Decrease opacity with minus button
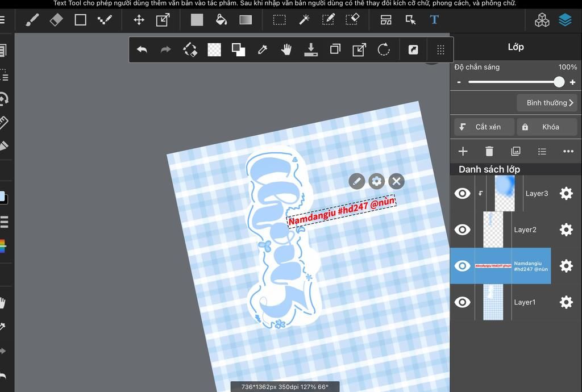The height and width of the screenshot is (392, 582). [459, 82]
